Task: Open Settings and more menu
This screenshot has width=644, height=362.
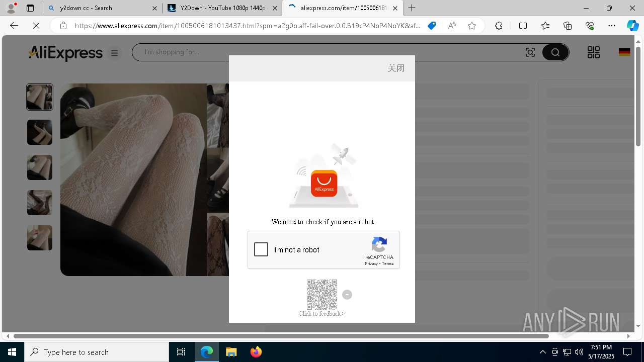Action: 612,26
